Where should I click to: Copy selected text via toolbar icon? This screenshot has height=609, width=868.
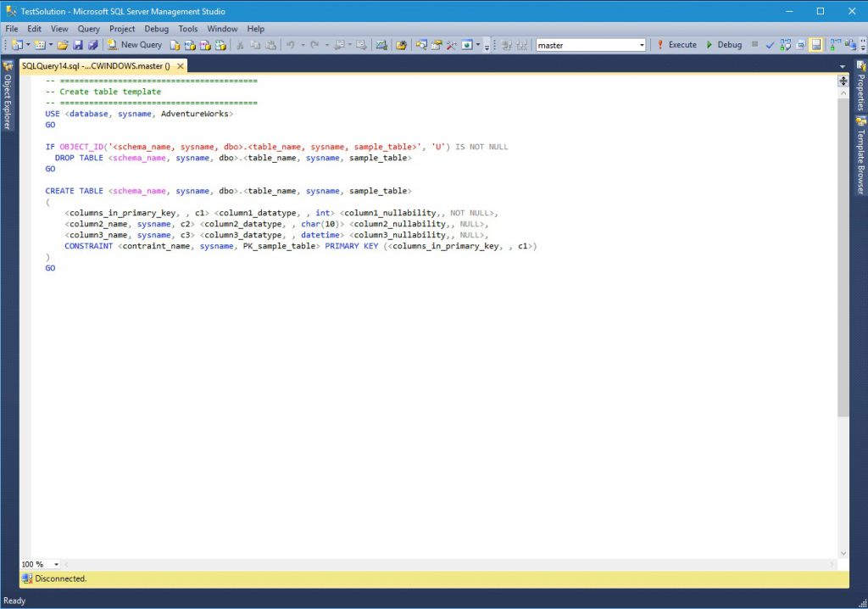(x=257, y=44)
